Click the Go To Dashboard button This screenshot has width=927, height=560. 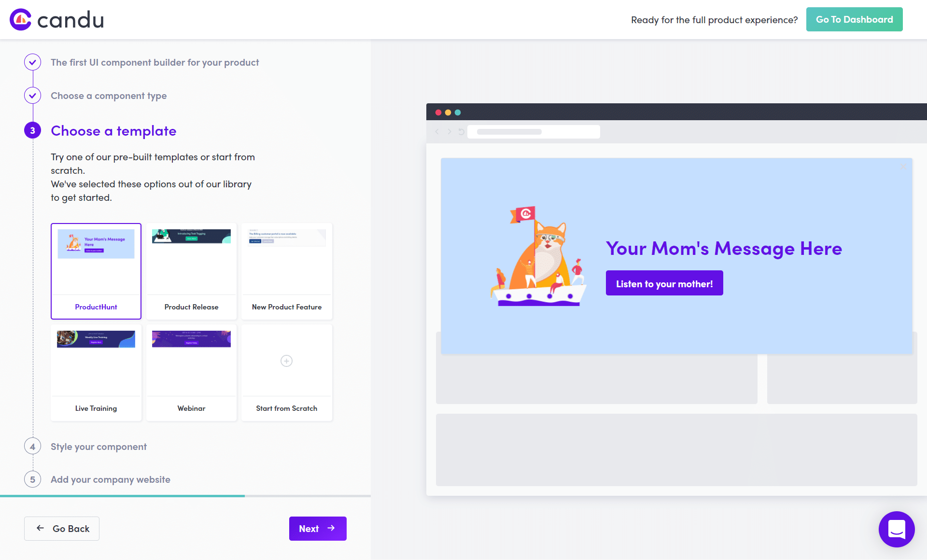[x=854, y=19]
